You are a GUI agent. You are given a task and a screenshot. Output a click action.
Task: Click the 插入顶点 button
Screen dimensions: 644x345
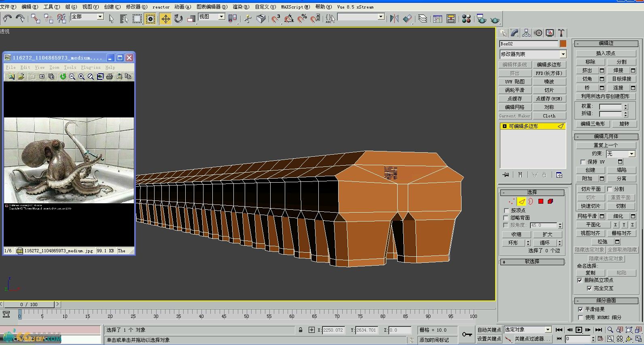[x=606, y=53]
